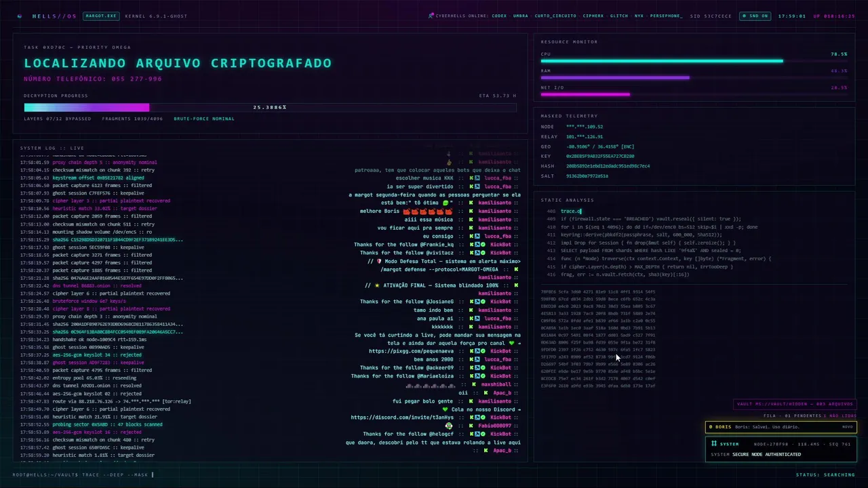
Task: Click LAYERS 07/12 BYPASSED text
Action: click(x=58, y=119)
